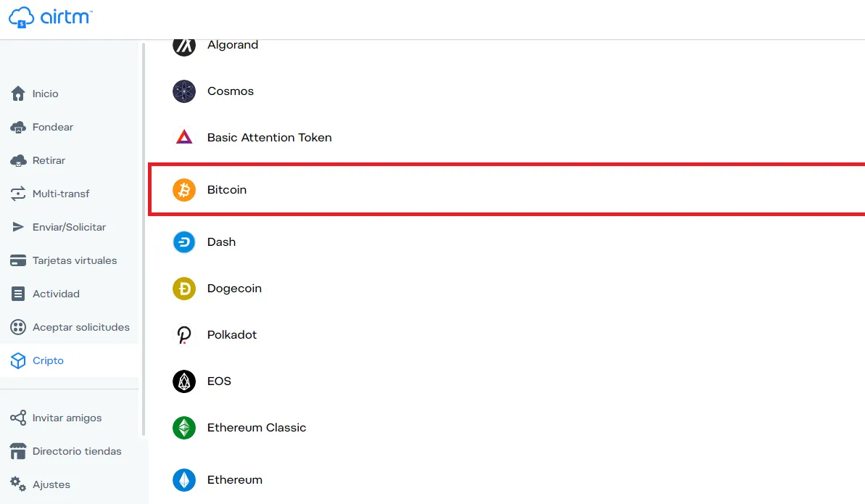Choose Basic Attention Token name
The image size is (865, 504).
pos(269,138)
